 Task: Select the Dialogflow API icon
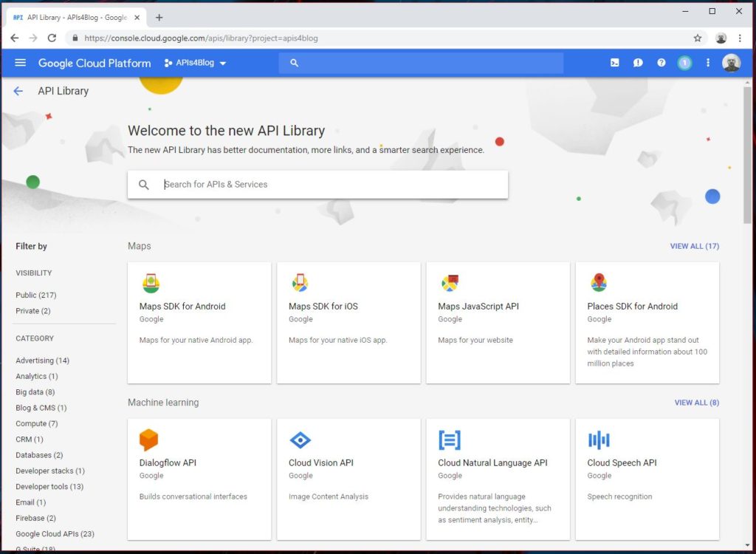(151, 439)
